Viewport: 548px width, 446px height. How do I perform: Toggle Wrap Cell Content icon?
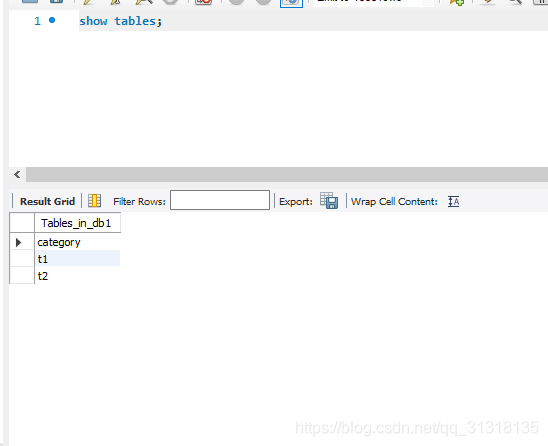coord(454,201)
